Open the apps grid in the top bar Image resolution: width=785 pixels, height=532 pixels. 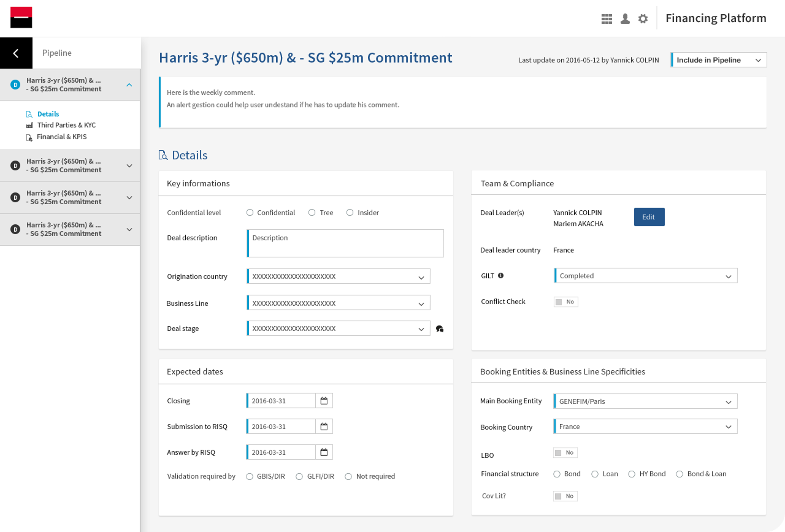[607, 18]
